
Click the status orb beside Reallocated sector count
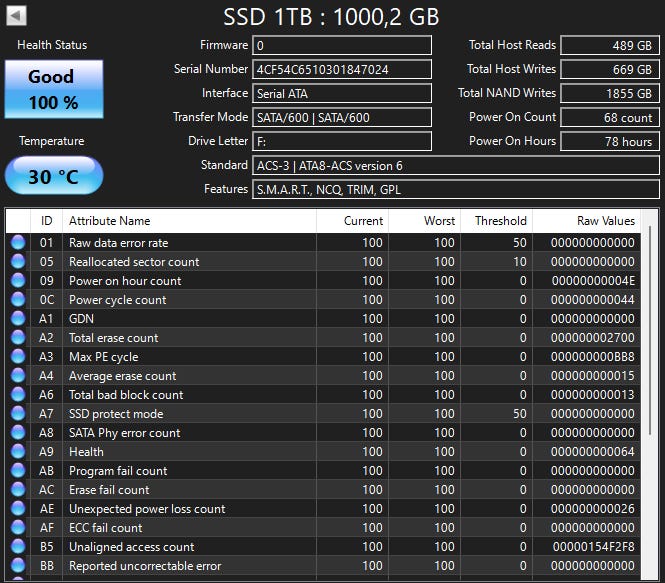[x=18, y=262]
